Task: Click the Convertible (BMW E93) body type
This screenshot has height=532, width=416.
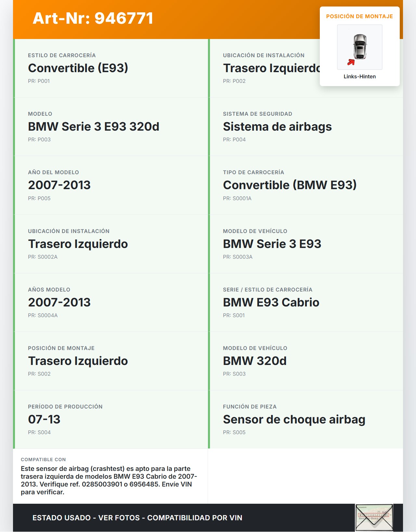Action: 290,185
